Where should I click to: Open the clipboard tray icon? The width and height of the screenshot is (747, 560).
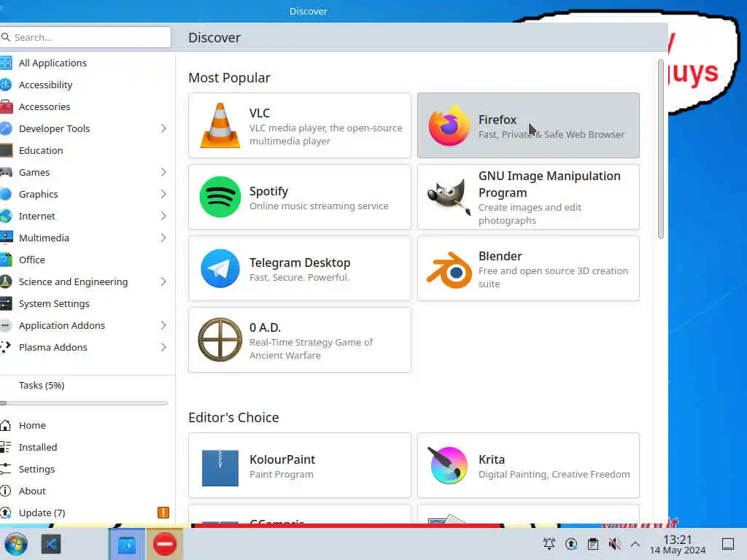point(592,543)
